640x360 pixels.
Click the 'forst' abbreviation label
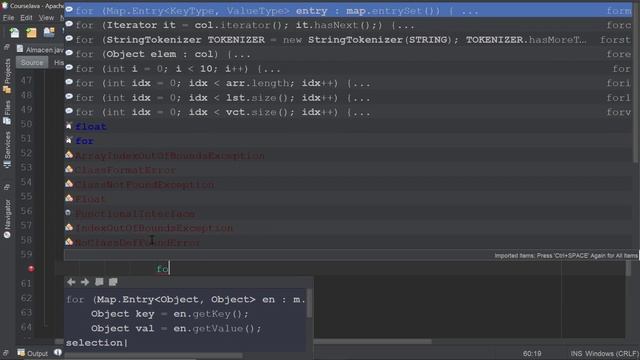[615, 40]
